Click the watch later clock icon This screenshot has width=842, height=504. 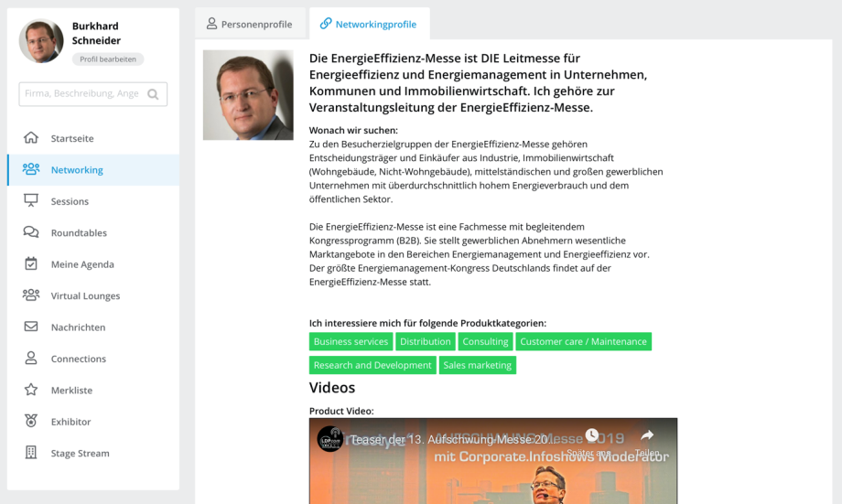pos(592,435)
